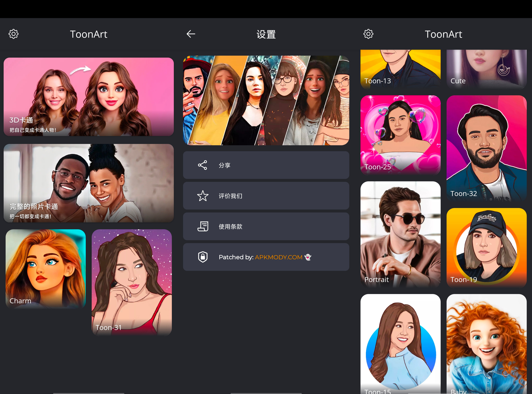Viewport: 532px width, 394px height.
Task: Select the 评价我们 option
Action: [x=266, y=196]
